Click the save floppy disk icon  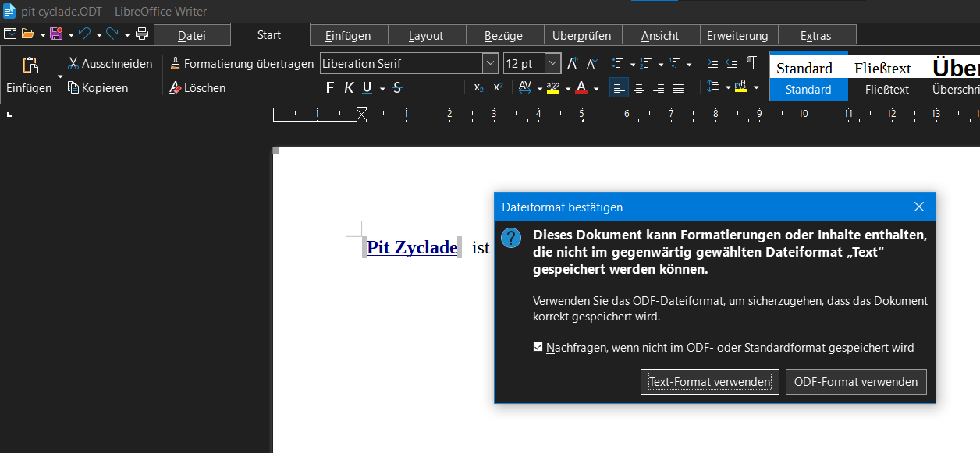click(x=56, y=34)
